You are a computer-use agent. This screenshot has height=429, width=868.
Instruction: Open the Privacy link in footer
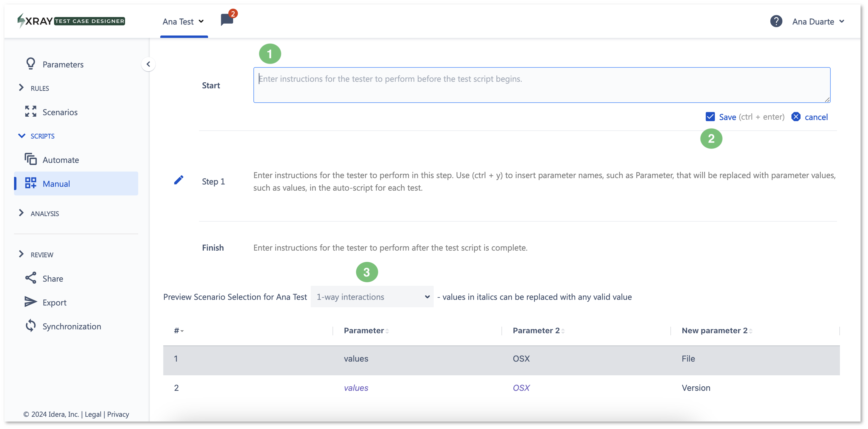coord(118,414)
